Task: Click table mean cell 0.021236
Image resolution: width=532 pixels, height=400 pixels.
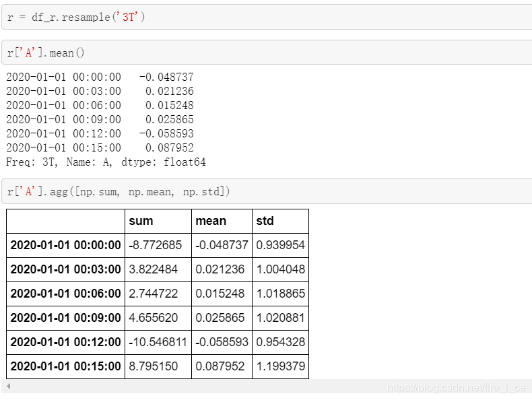Action: pyautogui.click(x=222, y=269)
